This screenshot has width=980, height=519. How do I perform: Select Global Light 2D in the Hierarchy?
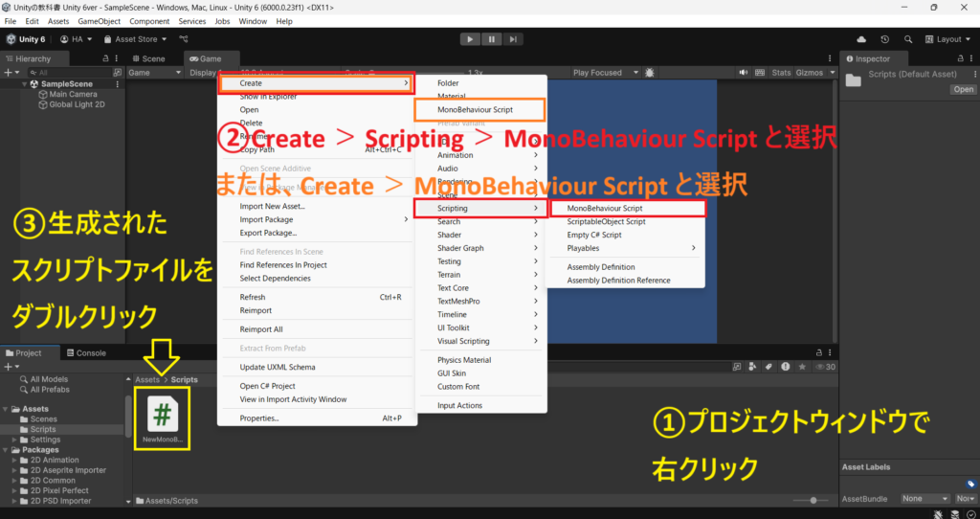[x=71, y=104]
